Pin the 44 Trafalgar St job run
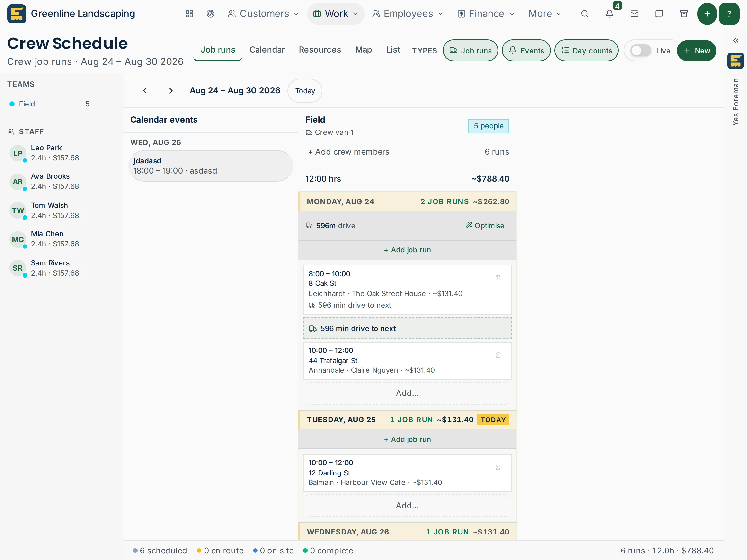This screenshot has height=560, width=747. point(498,355)
